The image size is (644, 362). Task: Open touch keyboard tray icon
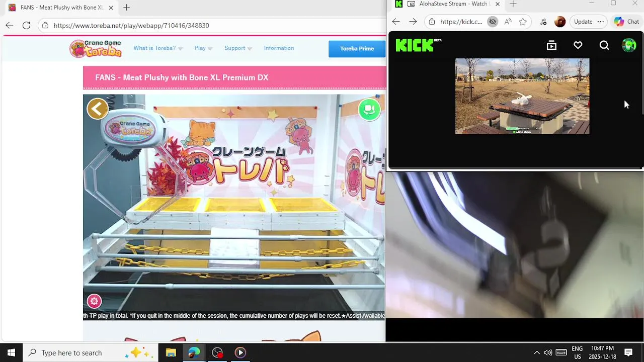point(561,352)
